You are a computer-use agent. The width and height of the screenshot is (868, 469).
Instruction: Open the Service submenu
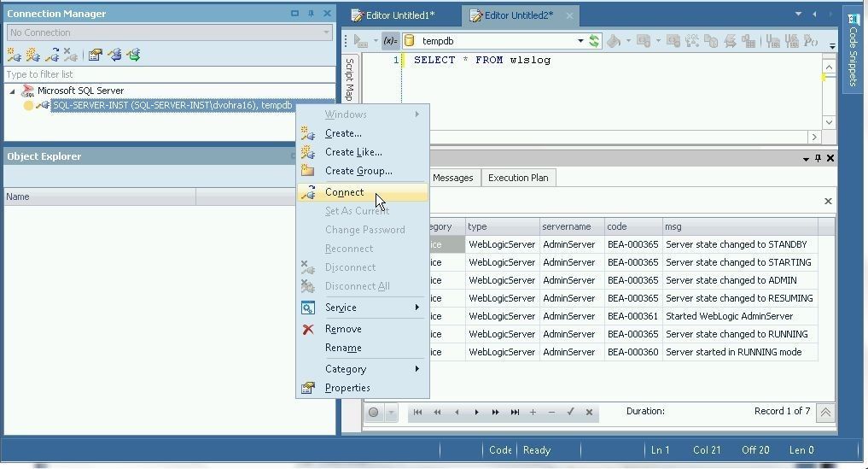click(x=341, y=308)
